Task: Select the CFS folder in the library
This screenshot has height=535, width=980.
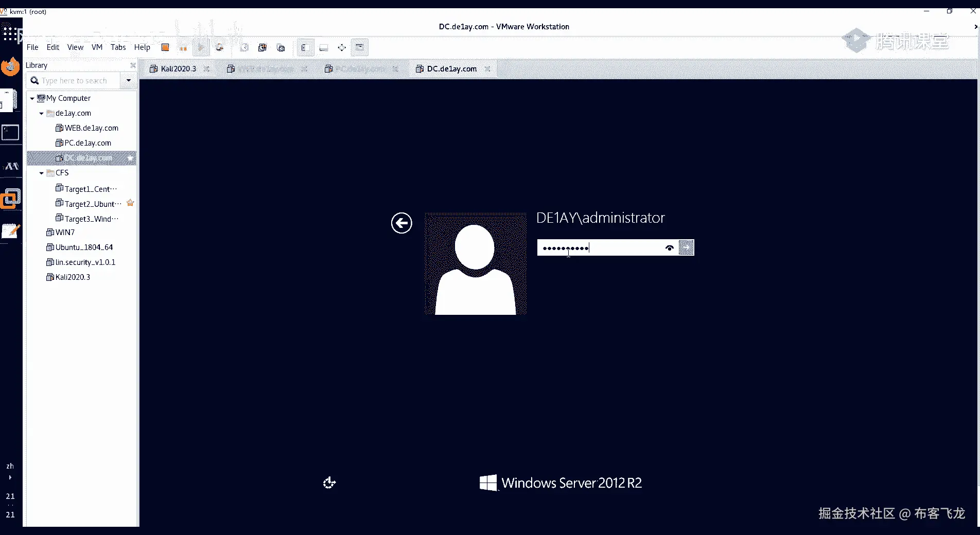Action: tap(62, 173)
